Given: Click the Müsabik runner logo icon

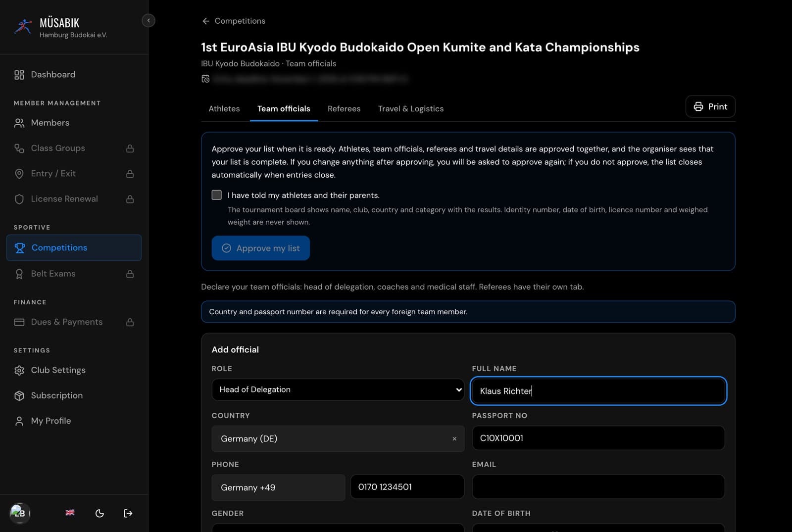Looking at the screenshot, I should pyautogui.click(x=23, y=26).
